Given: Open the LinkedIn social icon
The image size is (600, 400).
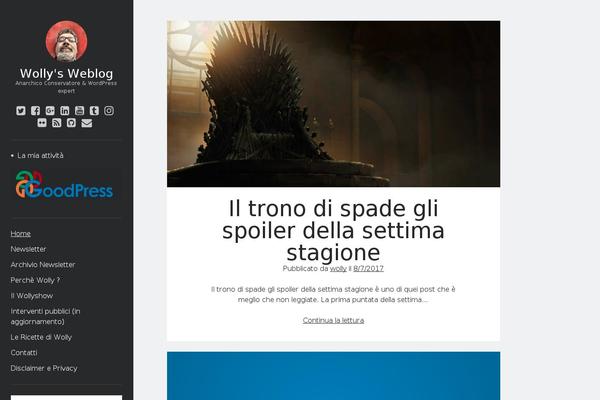Looking at the screenshot, I should (x=65, y=111).
